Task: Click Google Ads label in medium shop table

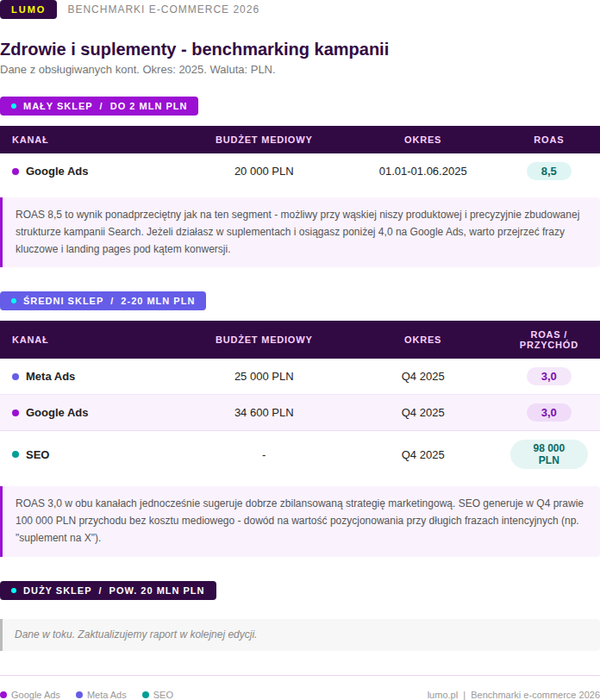Action: click(x=57, y=413)
